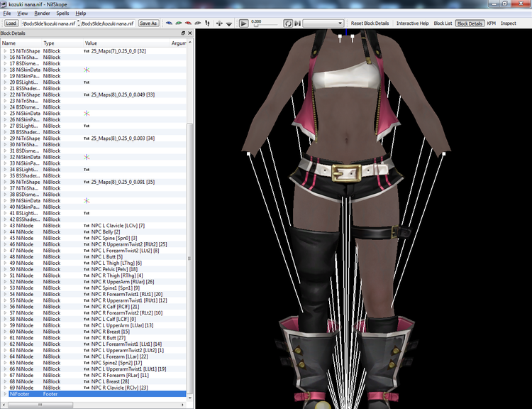Switch to Front view using green icon
The height and width of the screenshot is (409, 532).
[179, 23]
